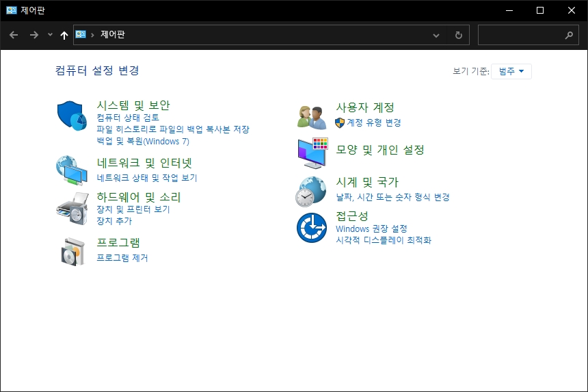Click the User Accounts people icon
Viewport: 588px width, 392px height.
(x=312, y=117)
